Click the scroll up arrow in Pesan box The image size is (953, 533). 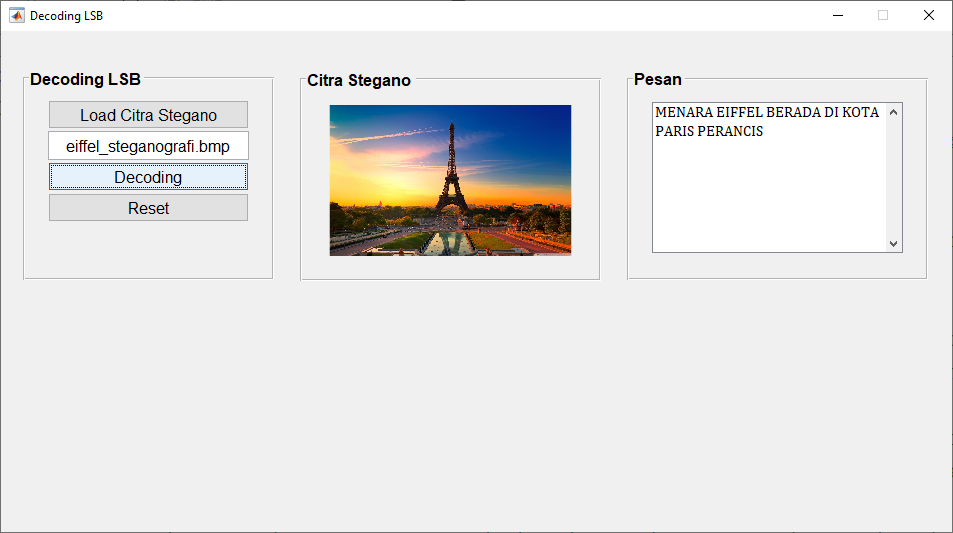click(x=893, y=112)
